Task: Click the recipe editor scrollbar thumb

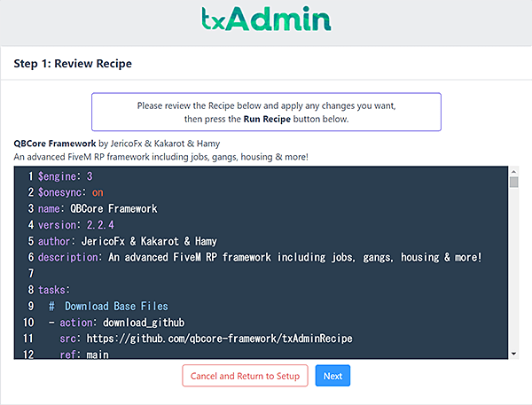Action: 513,182
